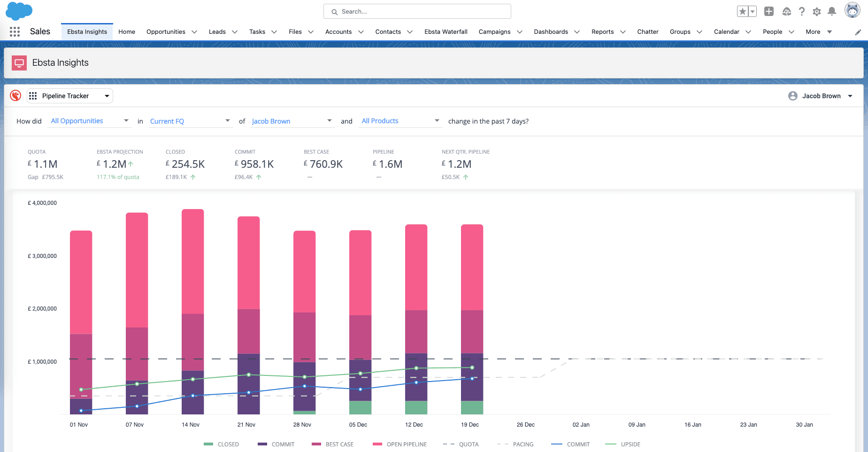Image resolution: width=868 pixels, height=452 pixels.
Task: Expand the Leads tab chevron
Action: tap(235, 32)
